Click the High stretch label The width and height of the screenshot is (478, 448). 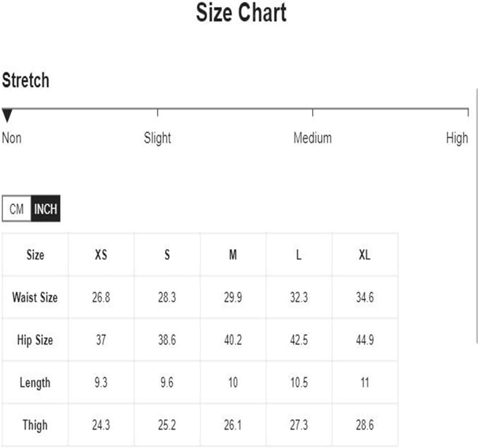(x=457, y=138)
